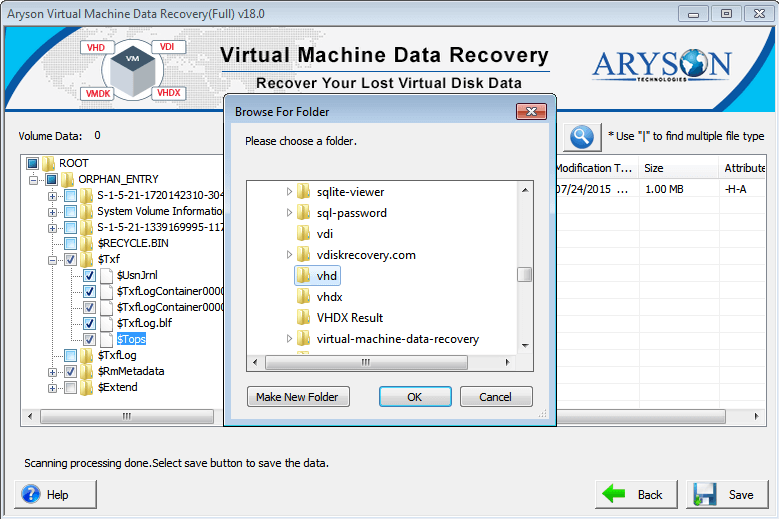Click the Attribute column header

pos(744,168)
